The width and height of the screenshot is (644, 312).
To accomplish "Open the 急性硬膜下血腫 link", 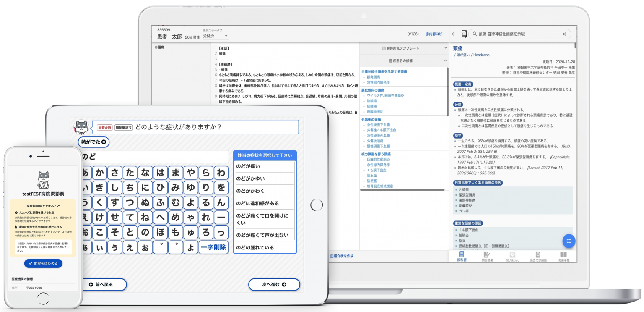I will click(378, 125).
